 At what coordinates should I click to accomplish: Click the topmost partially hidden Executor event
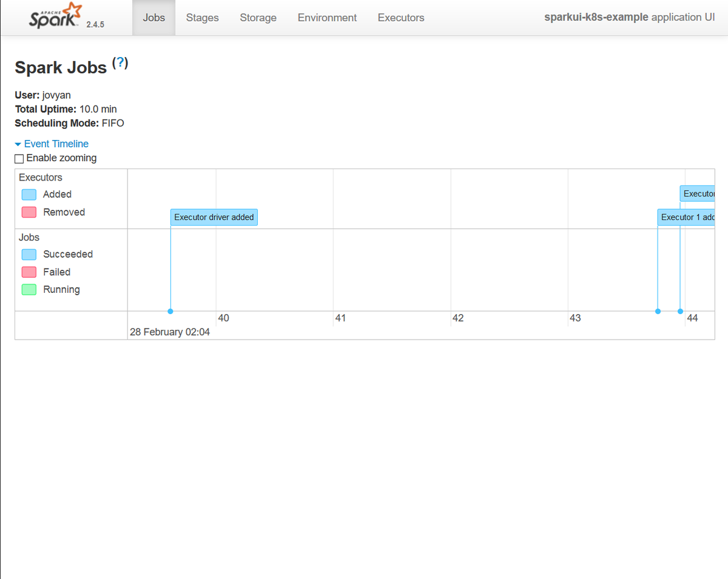point(698,194)
